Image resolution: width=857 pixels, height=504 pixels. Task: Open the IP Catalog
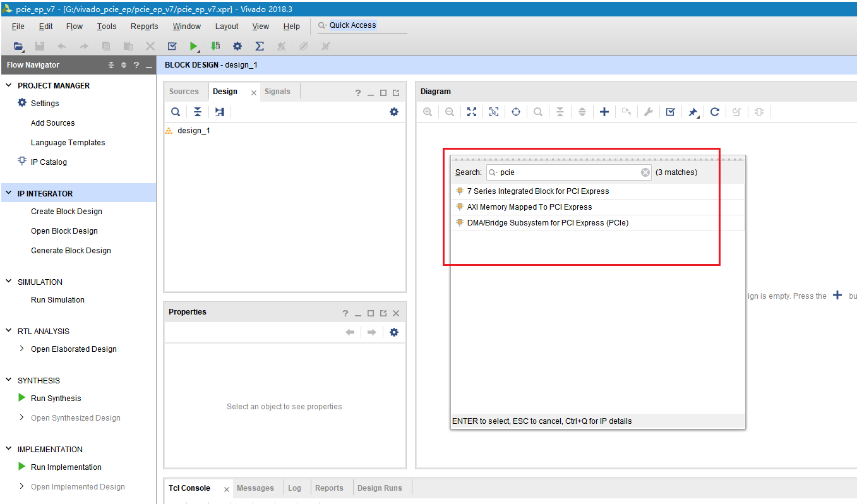point(49,162)
